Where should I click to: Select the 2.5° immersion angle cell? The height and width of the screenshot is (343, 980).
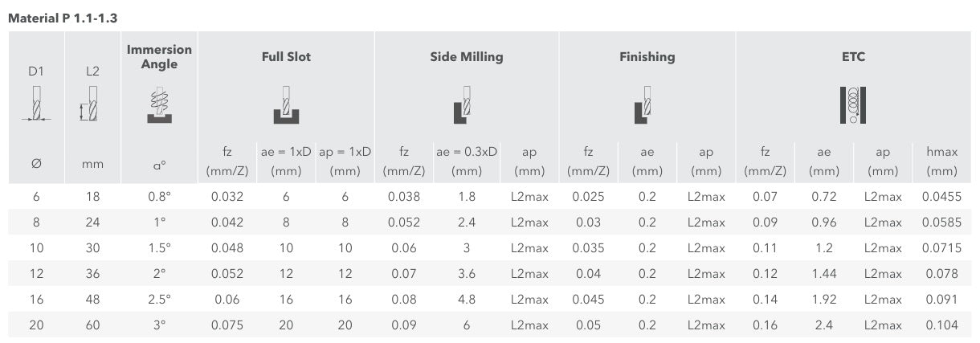pyautogui.click(x=159, y=300)
